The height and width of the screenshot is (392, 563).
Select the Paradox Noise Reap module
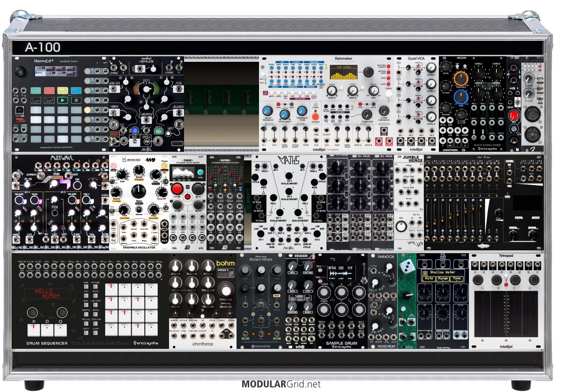[x=383, y=301]
